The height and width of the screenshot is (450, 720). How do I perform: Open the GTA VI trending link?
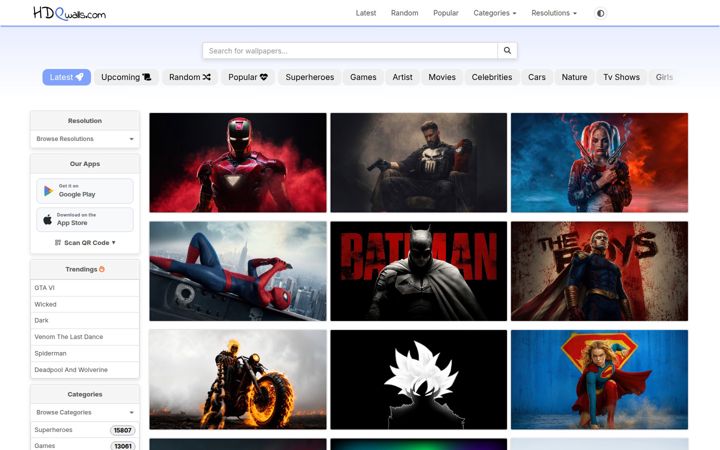click(x=85, y=288)
